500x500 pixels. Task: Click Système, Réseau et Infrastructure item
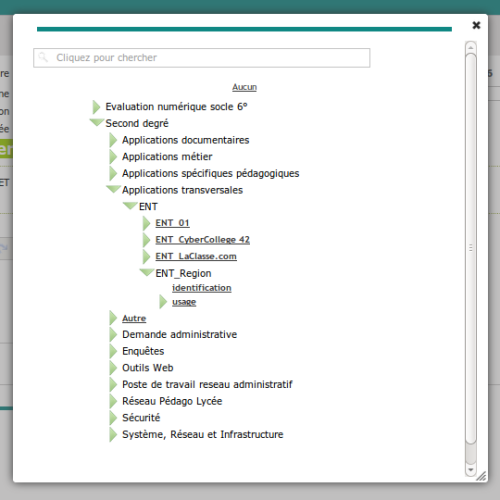tap(203, 435)
